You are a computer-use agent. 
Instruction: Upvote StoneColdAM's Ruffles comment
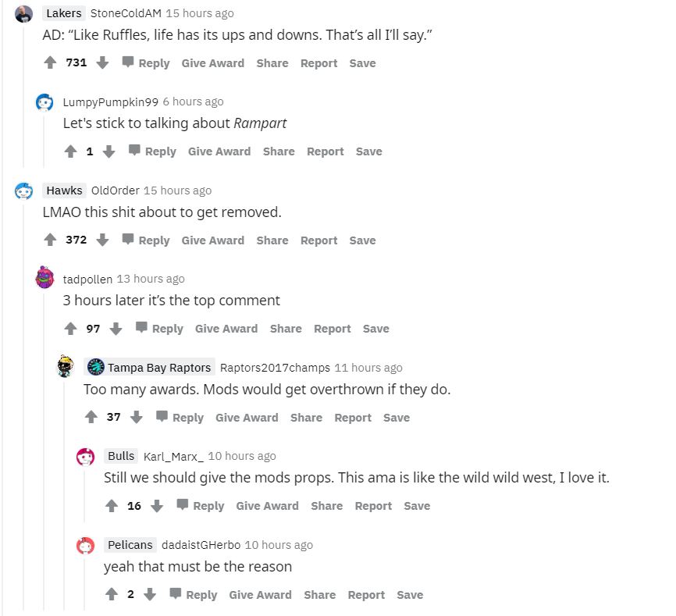click(x=51, y=63)
